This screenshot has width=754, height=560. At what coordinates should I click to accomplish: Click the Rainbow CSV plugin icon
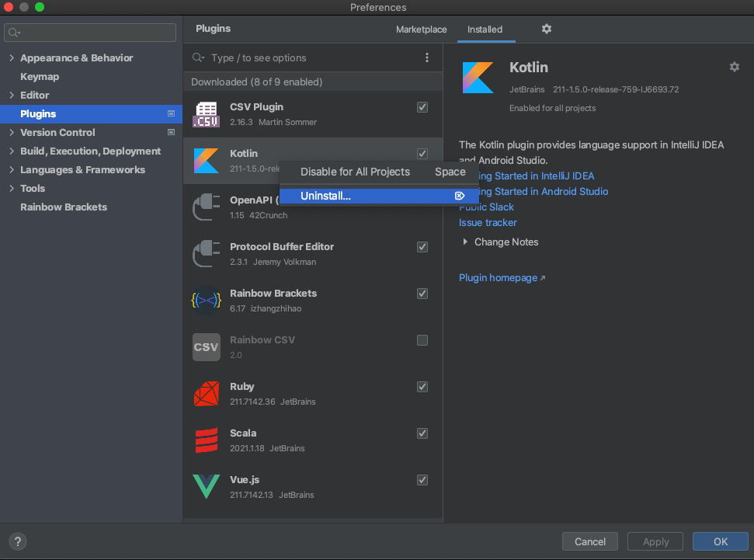pyautogui.click(x=207, y=347)
